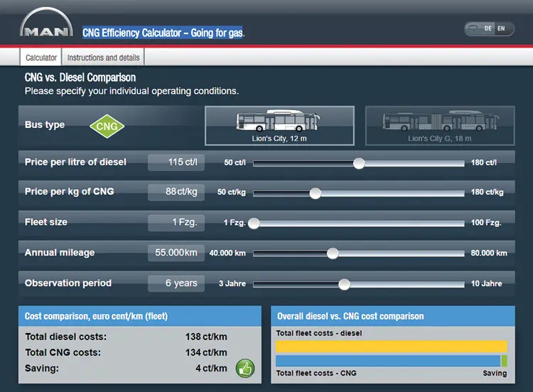Click the yellow total diesel costs bar
Screen dimensions: 533x392
coord(392,346)
